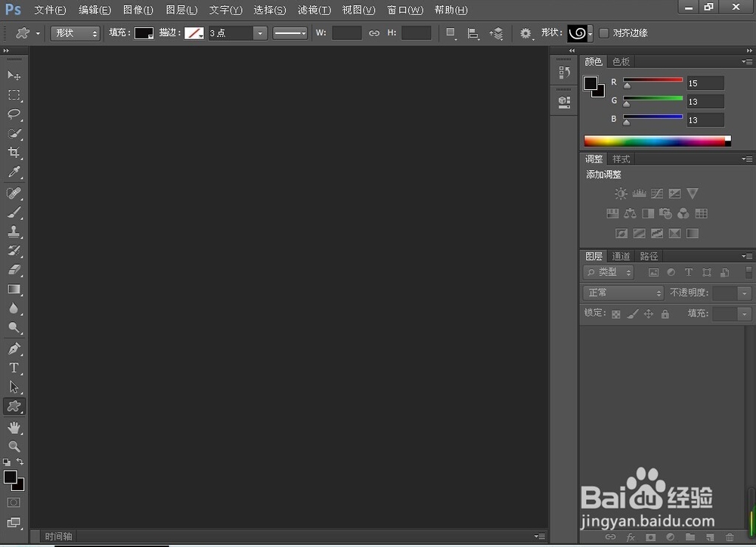Toggle lock image pixels
The image size is (756, 547).
click(x=633, y=314)
